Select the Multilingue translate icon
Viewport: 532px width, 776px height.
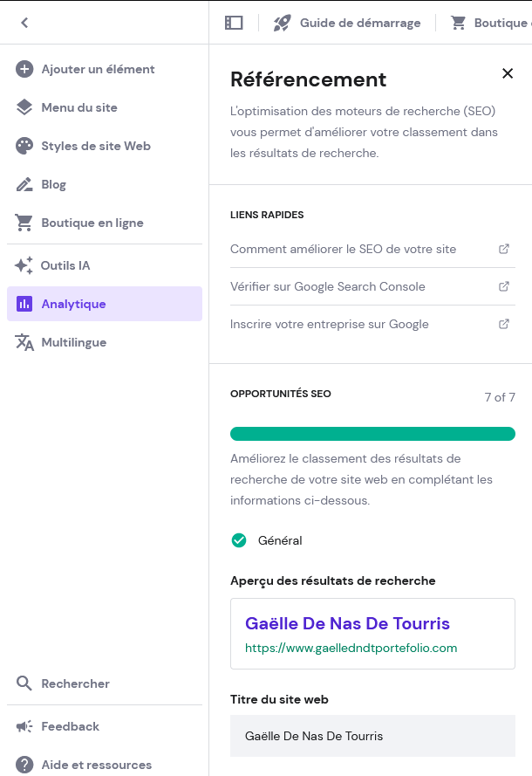pos(24,342)
